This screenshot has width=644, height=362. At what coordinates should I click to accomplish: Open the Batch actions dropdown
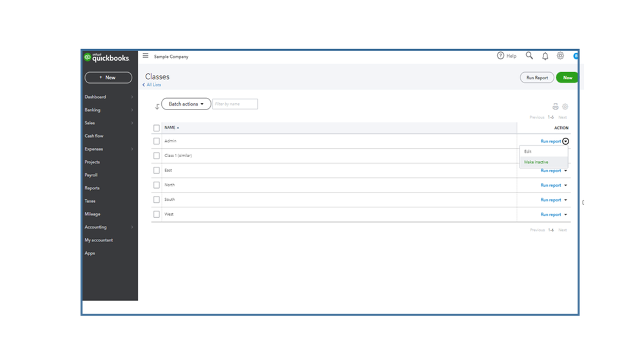(186, 104)
